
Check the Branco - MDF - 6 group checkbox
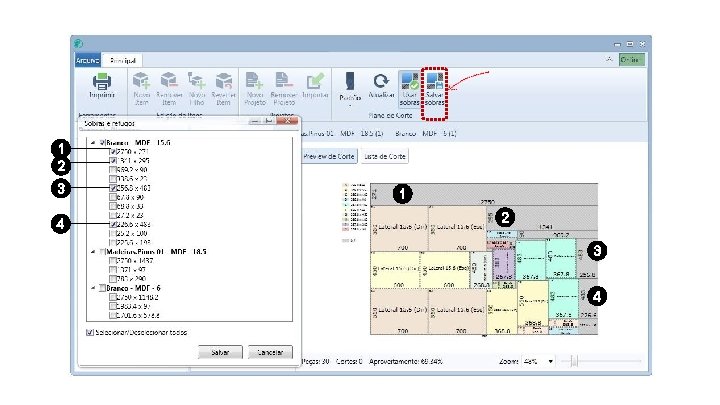pyautogui.click(x=102, y=288)
